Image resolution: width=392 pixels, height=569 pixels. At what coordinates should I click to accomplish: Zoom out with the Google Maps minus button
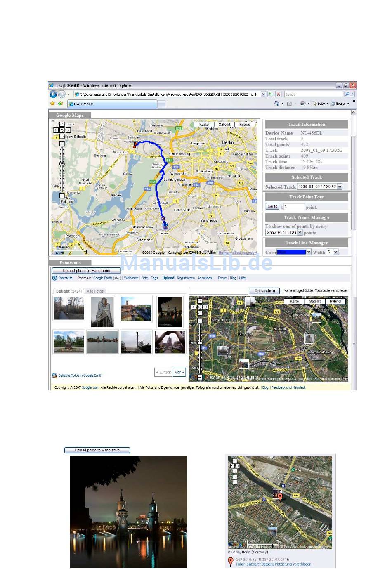pos(62,196)
